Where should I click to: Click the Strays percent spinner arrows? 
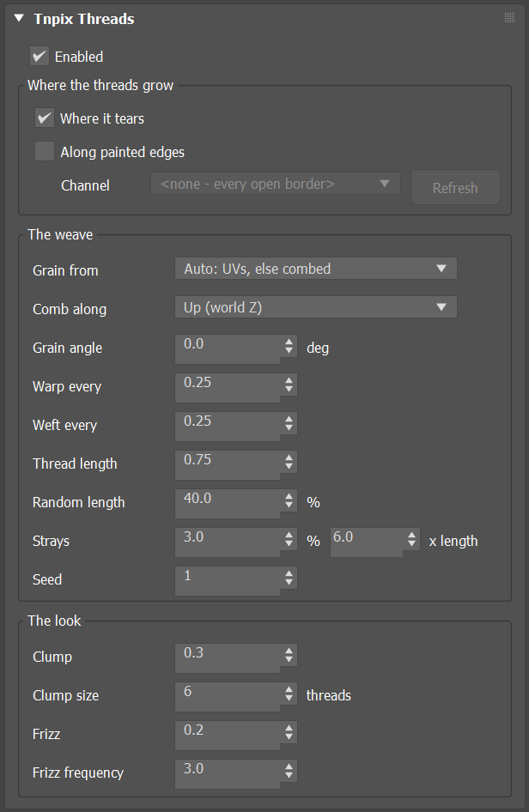[289, 539]
